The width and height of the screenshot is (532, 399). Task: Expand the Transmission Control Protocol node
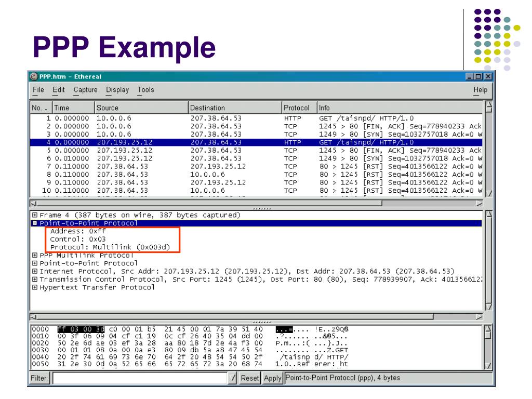click(x=35, y=279)
